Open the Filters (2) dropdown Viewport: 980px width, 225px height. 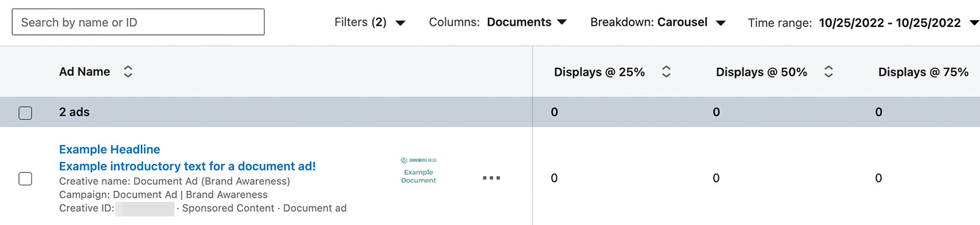pyautogui.click(x=370, y=23)
